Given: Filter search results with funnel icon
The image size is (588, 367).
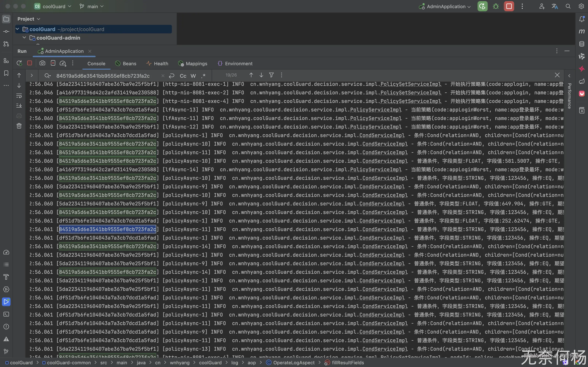Looking at the screenshot, I should point(271,75).
